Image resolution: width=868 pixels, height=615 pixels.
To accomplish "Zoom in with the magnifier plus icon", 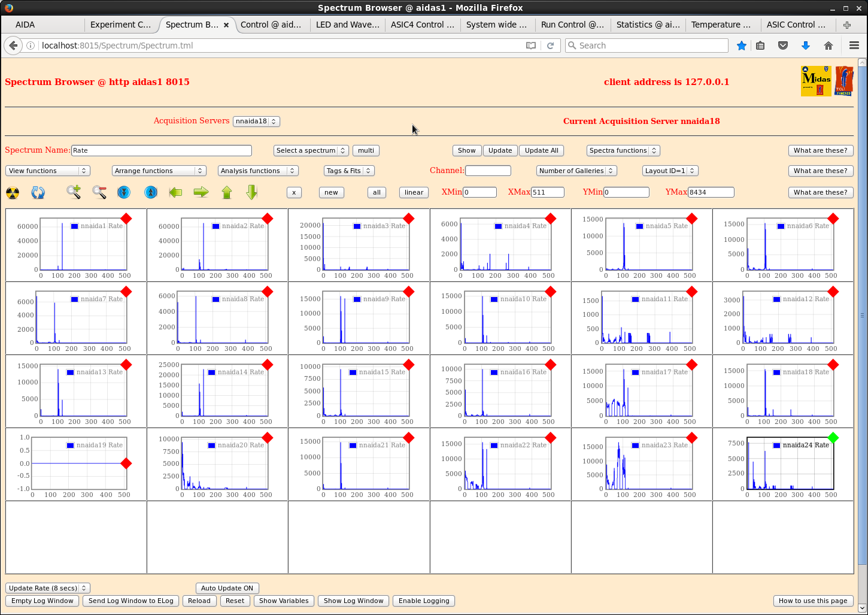I will click(x=74, y=192).
